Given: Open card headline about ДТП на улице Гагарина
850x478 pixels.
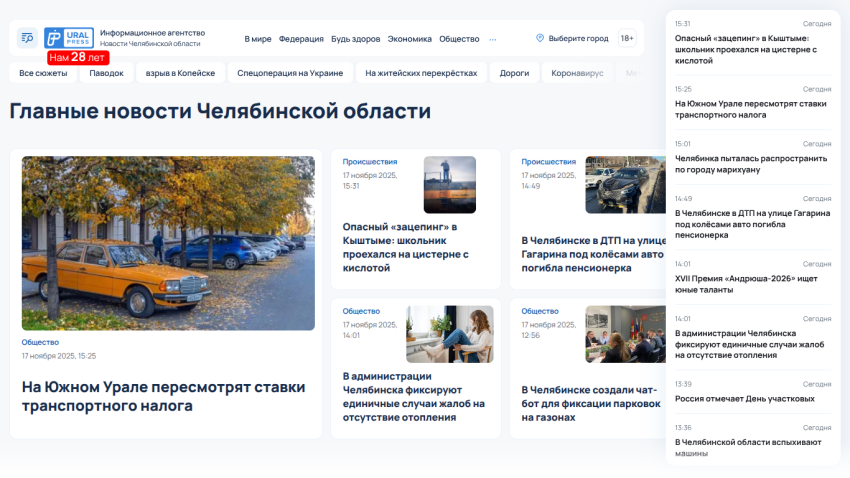Looking at the screenshot, I should click(x=593, y=254).
